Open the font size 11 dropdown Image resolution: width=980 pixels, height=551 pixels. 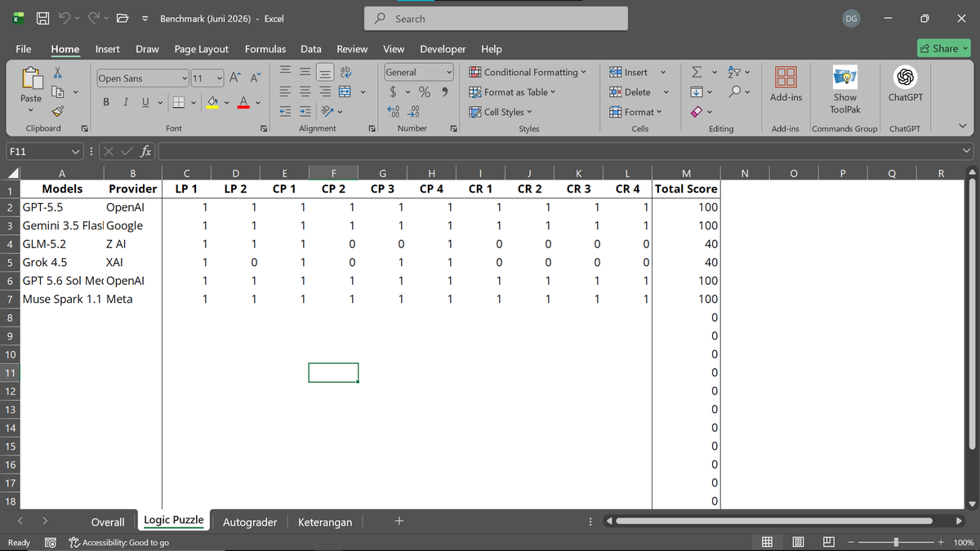[x=220, y=78]
